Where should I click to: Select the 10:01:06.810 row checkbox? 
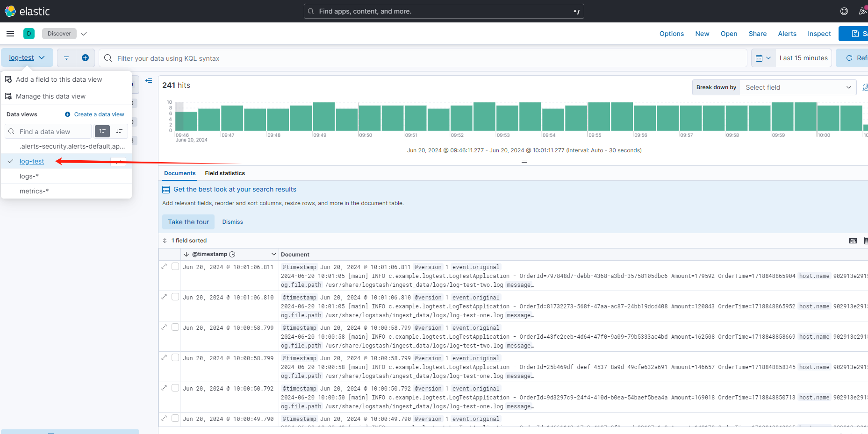click(x=175, y=297)
